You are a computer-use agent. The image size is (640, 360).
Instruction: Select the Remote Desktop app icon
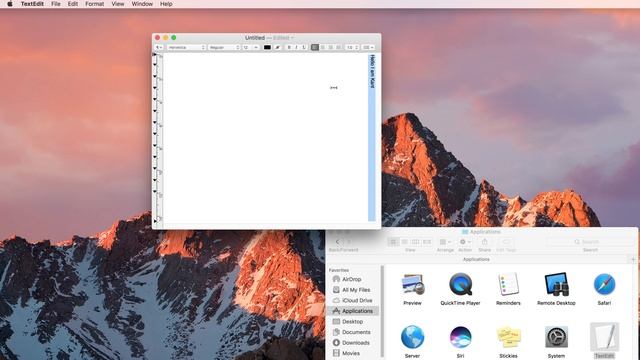coord(556,284)
